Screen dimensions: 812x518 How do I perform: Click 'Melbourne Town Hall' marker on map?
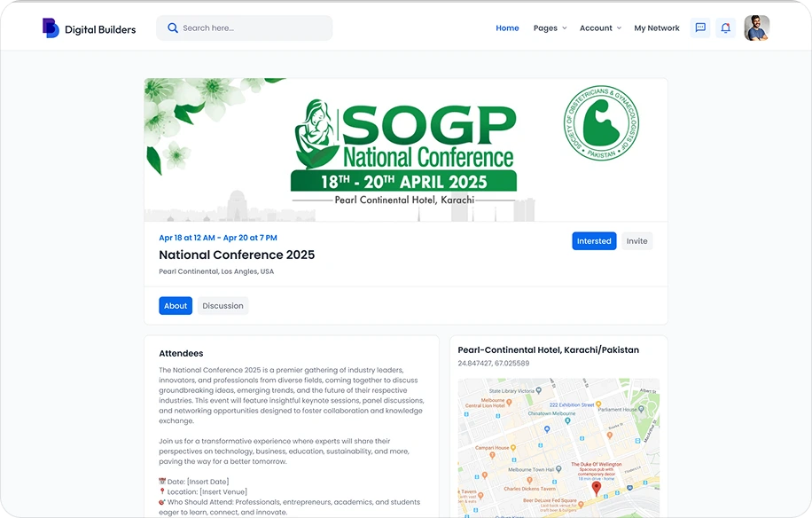558,469
